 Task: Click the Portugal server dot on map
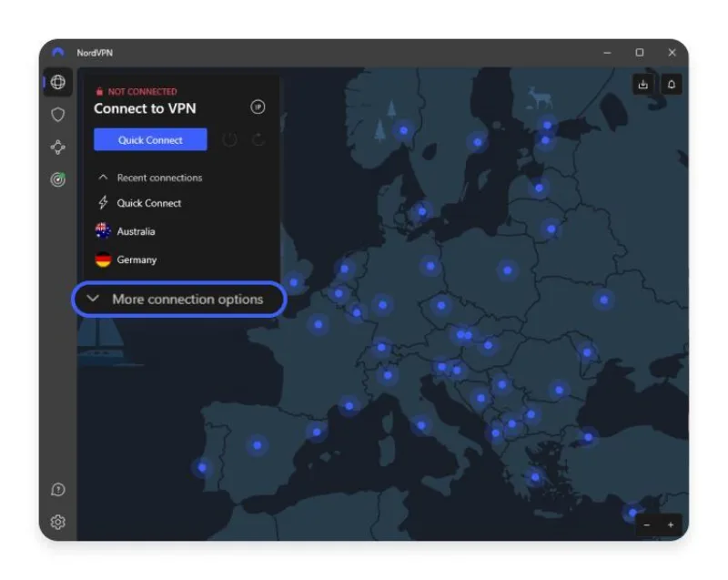202,467
